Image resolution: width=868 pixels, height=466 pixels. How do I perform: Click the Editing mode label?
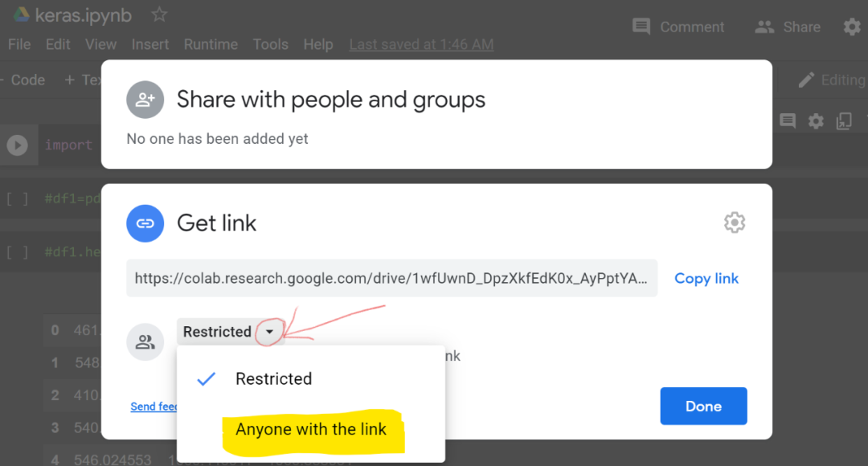coord(844,80)
